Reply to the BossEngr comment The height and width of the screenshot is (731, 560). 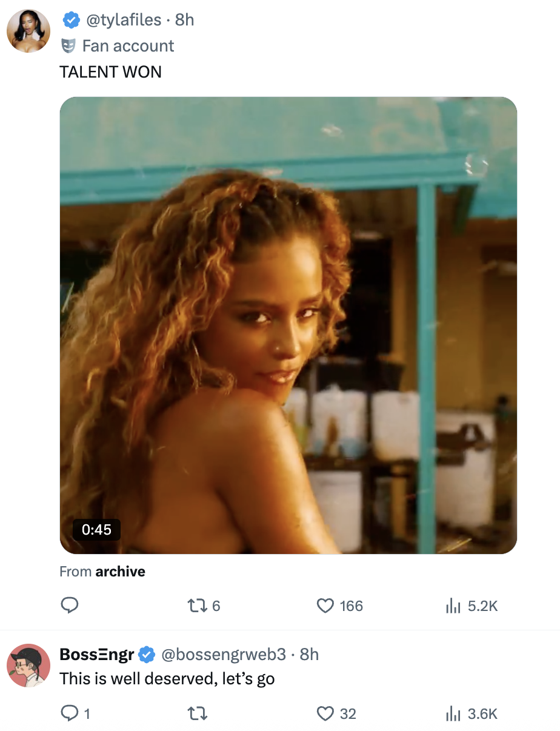coord(70,713)
